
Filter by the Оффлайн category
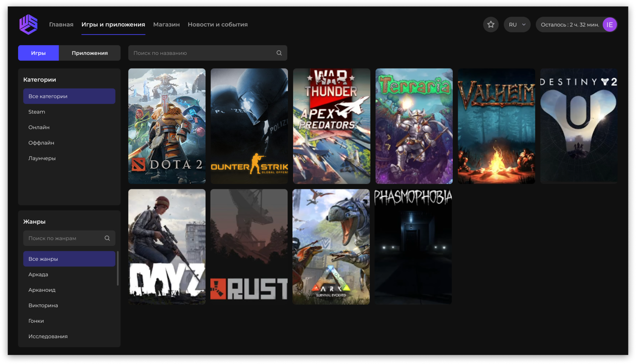point(69,143)
